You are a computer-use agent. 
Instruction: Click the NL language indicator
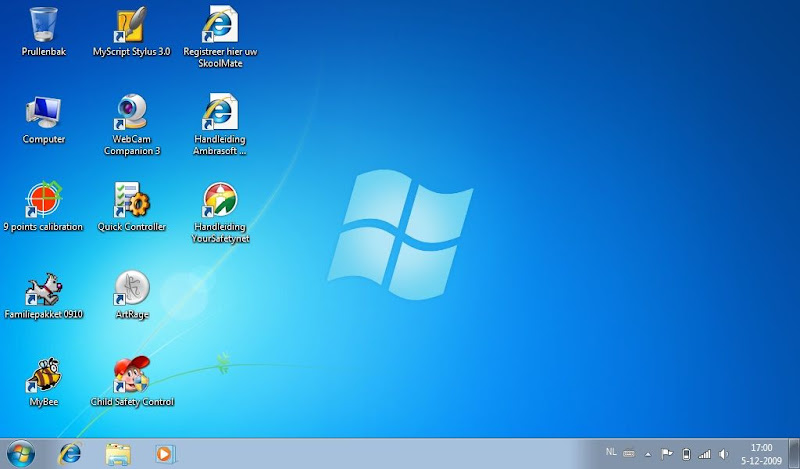pyautogui.click(x=611, y=452)
